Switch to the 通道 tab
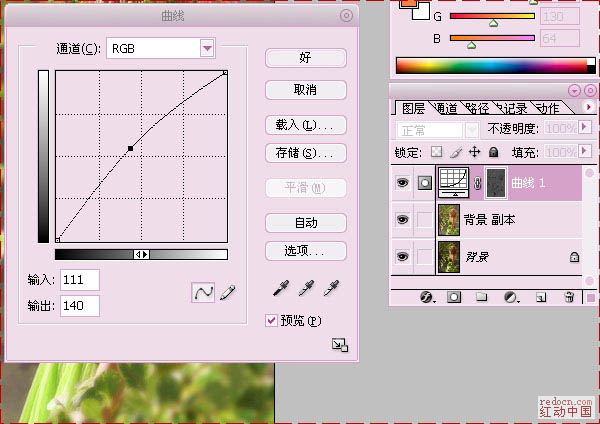 pyautogui.click(x=446, y=109)
